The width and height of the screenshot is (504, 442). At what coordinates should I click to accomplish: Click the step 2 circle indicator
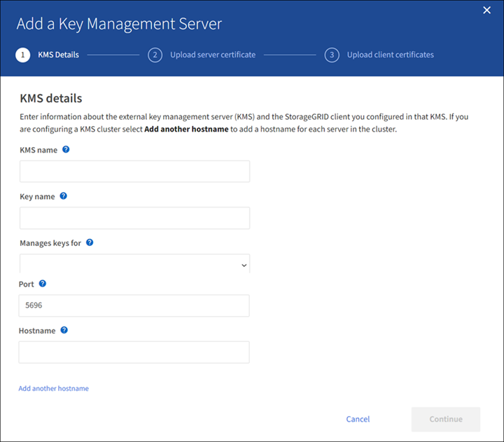point(155,55)
